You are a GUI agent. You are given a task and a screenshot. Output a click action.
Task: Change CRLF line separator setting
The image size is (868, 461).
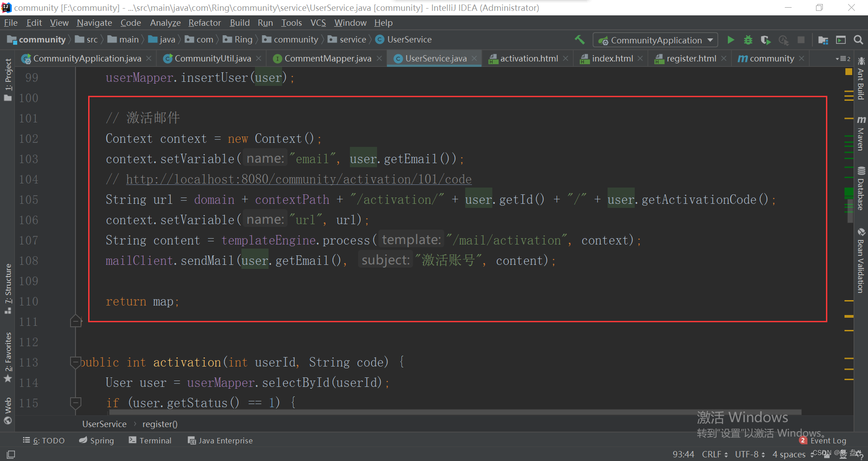pos(715,454)
